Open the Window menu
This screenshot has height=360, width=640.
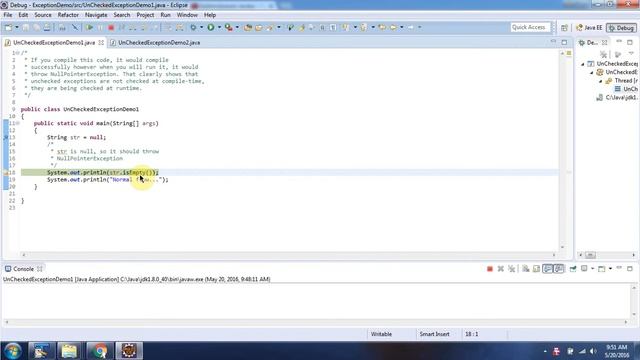(187, 15)
